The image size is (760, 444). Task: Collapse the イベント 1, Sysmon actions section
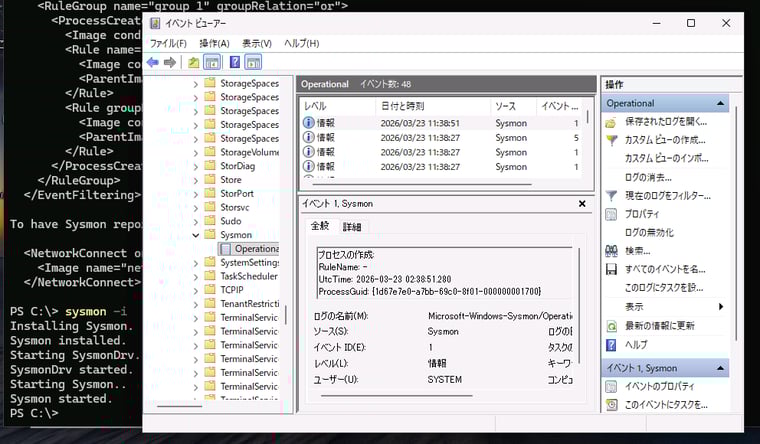pyautogui.click(x=720, y=368)
